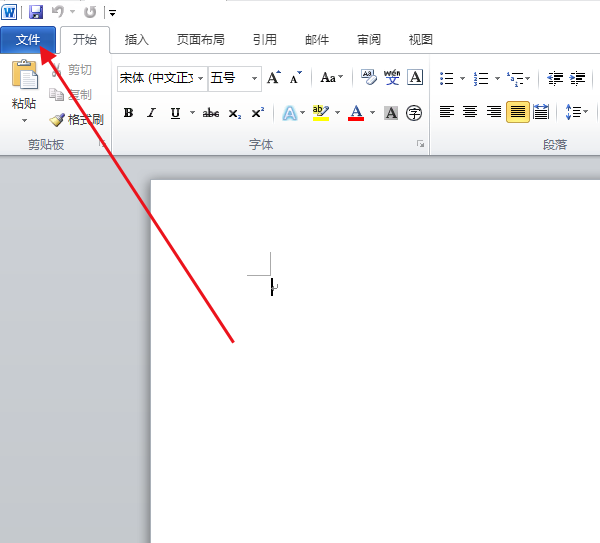Apply red font color A

pos(356,113)
